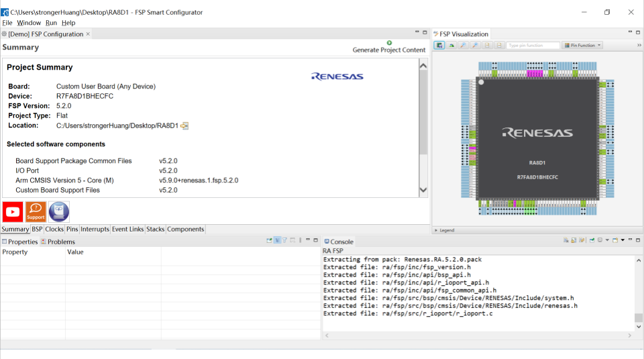Maximize the FSP Configuration editor pane
This screenshot has width=644, height=359.
point(425,32)
